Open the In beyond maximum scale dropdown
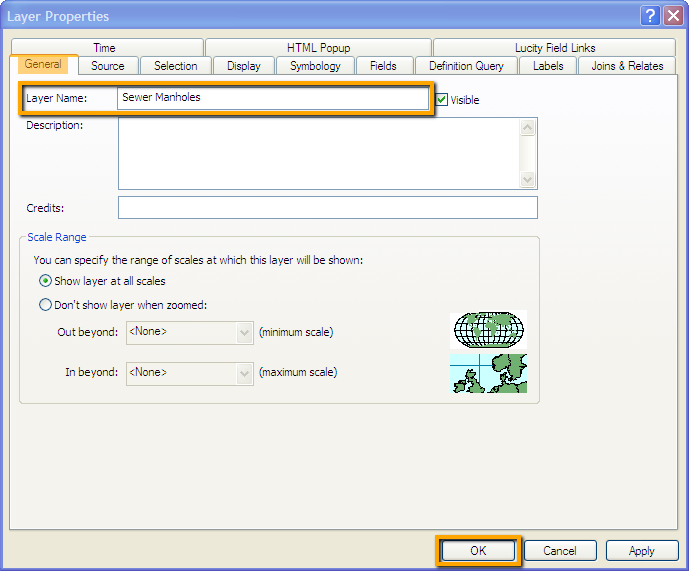Image resolution: width=689 pixels, height=571 pixels. click(244, 372)
